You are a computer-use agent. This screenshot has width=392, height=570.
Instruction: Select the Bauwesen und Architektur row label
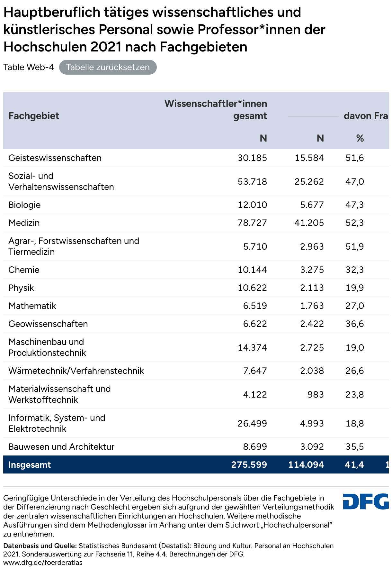click(x=61, y=447)
